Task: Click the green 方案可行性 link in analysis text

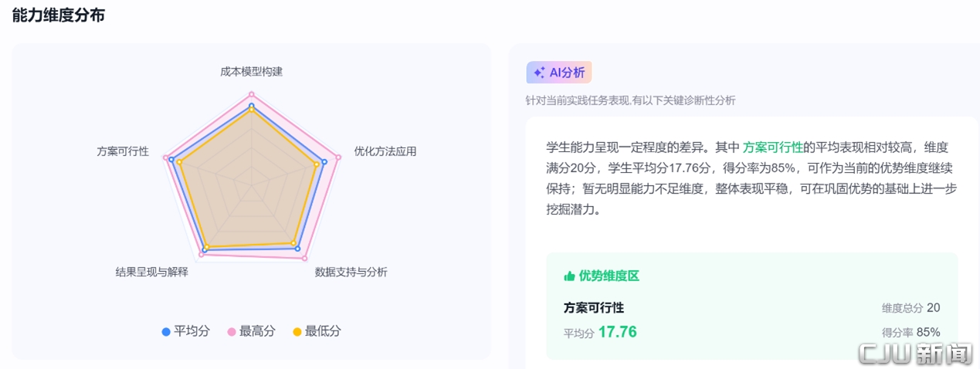Action: (773, 147)
